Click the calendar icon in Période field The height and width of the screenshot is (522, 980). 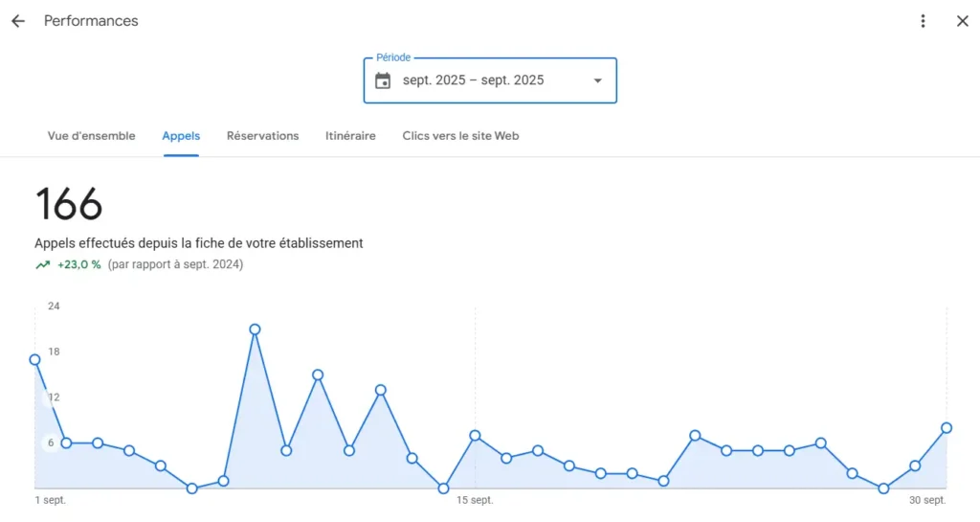click(x=383, y=80)
